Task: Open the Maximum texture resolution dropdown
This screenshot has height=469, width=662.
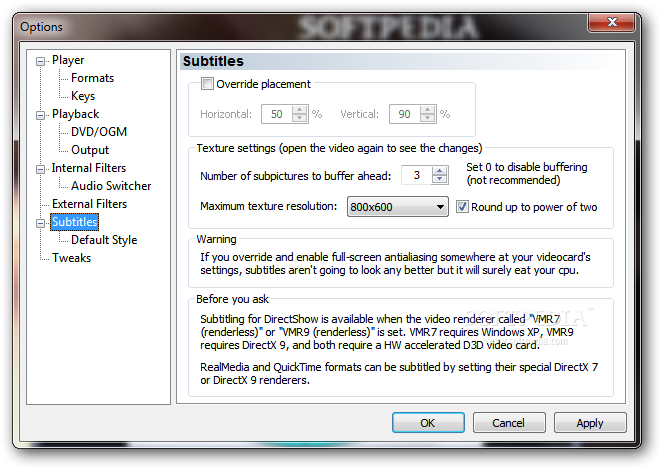Action: tap(398, 207)
